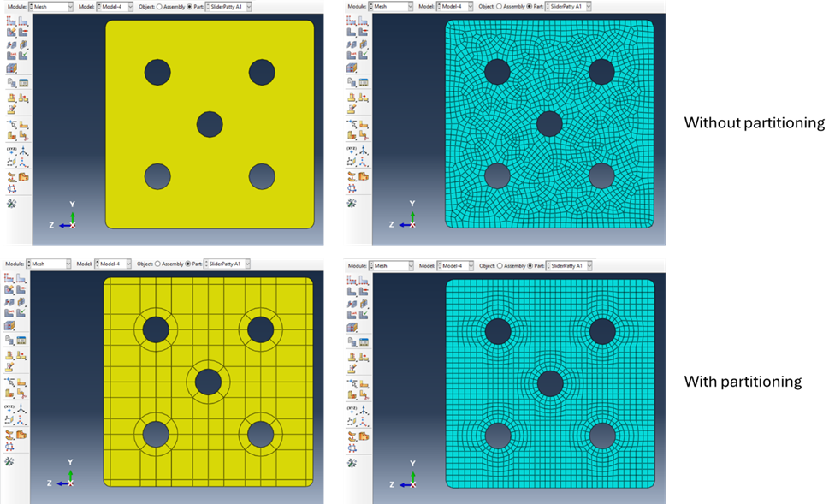Image resolution: width=835 pixels, height=504 pixels.
Task: Click bottom tools icon in bottom-left window toolbox
Action: click(x=9, y=461)
